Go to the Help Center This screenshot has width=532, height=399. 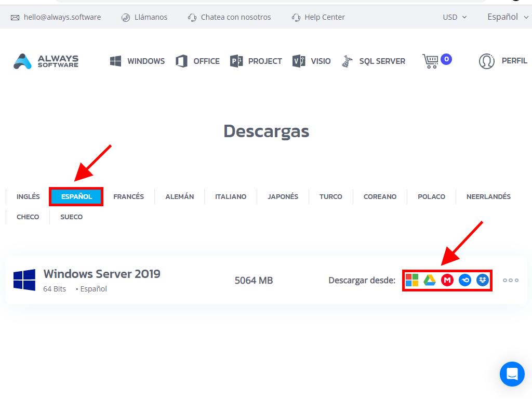click(318, 17)
